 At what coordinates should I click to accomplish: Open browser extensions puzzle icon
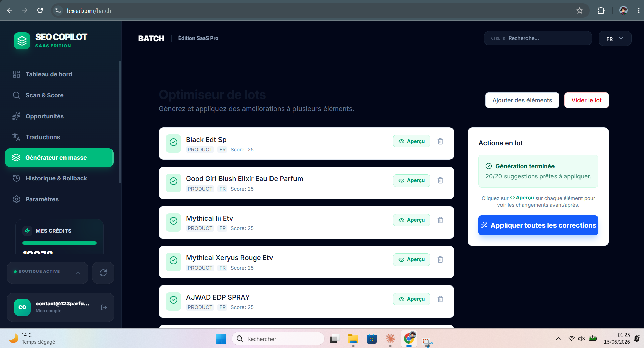601,10
